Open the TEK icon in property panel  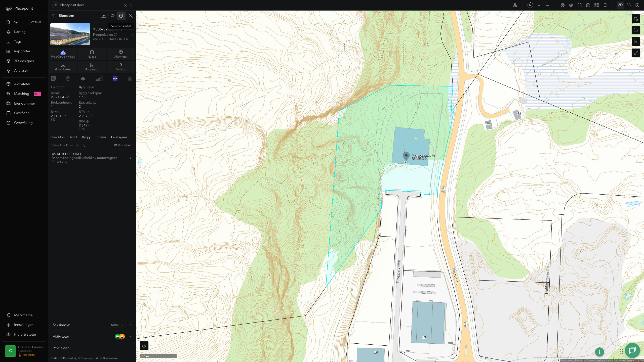pyautogui.click(x=115, y=78)
